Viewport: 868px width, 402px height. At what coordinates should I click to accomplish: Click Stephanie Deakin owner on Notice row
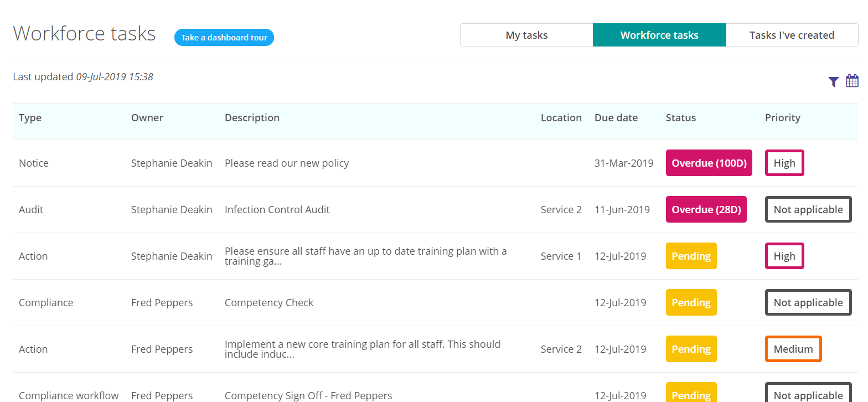[172, 163]
